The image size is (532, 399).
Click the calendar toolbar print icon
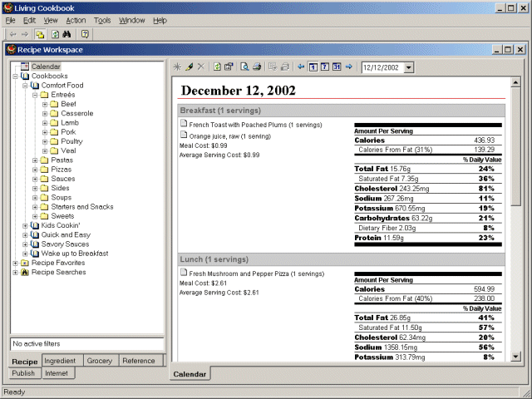[x=257, y=66]
